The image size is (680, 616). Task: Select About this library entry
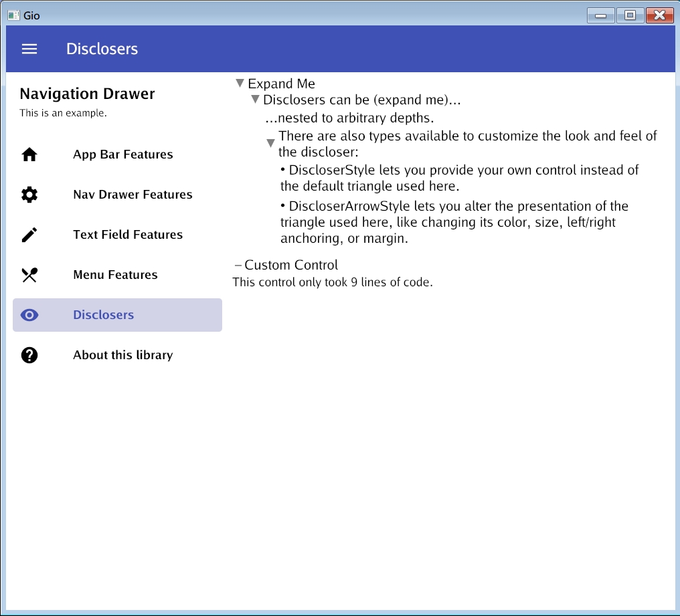click(123, 355)
